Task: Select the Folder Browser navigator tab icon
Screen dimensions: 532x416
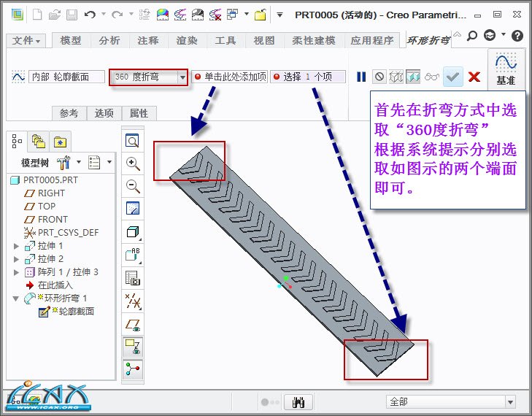Action: [39, 141]
